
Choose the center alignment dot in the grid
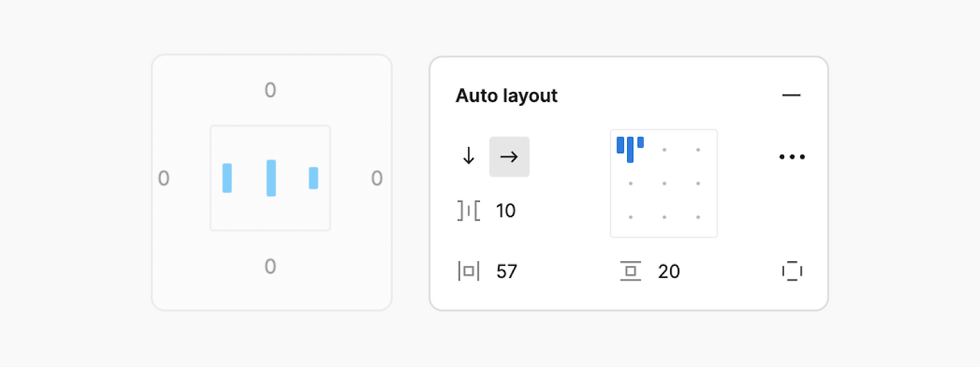click(x=664, y=184)
